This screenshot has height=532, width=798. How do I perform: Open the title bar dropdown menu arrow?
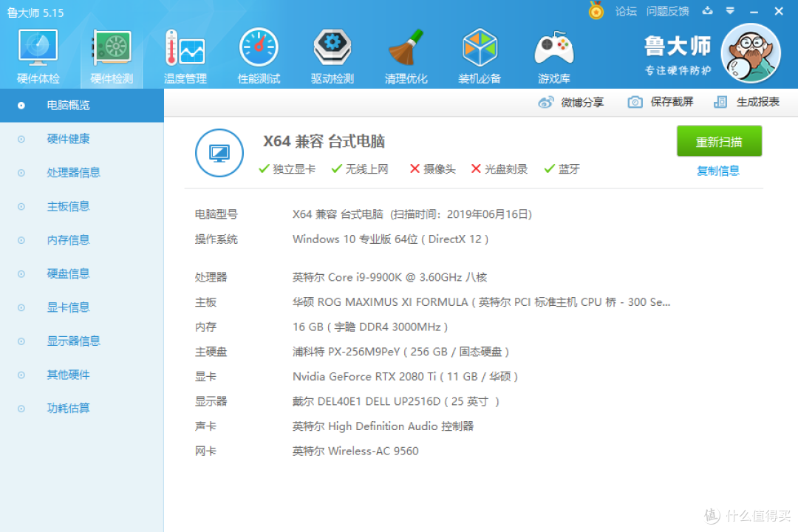730,10
